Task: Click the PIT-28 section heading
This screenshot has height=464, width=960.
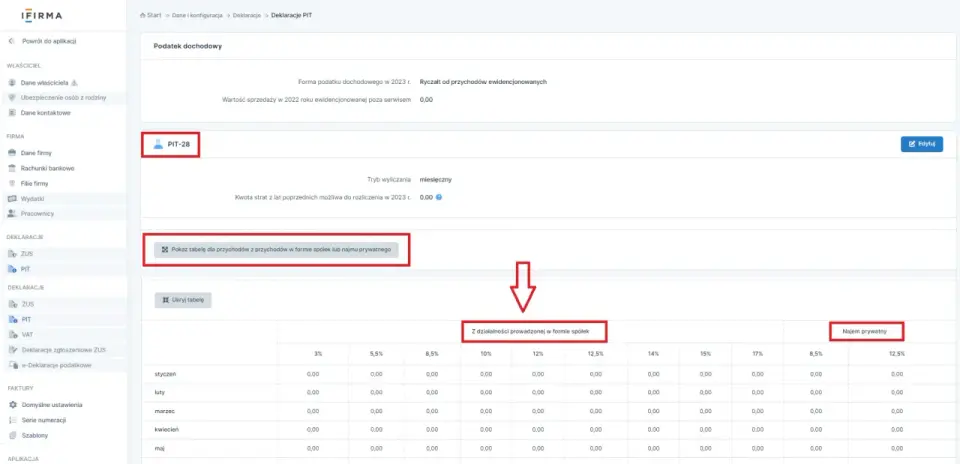Action: click(x=179, y=144)
